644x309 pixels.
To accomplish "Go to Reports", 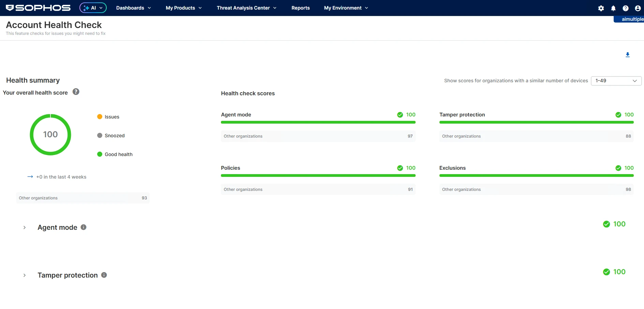I will [300, 8].
